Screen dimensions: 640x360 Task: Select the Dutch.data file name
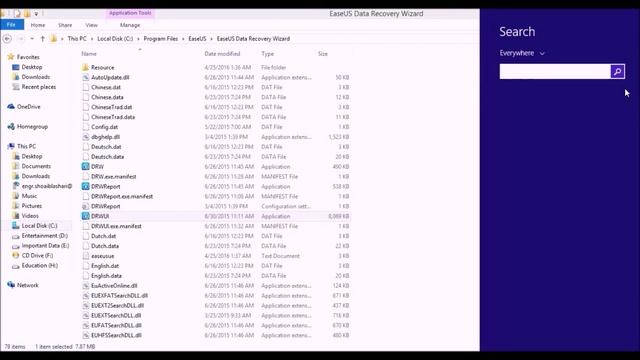coord(105,246)
